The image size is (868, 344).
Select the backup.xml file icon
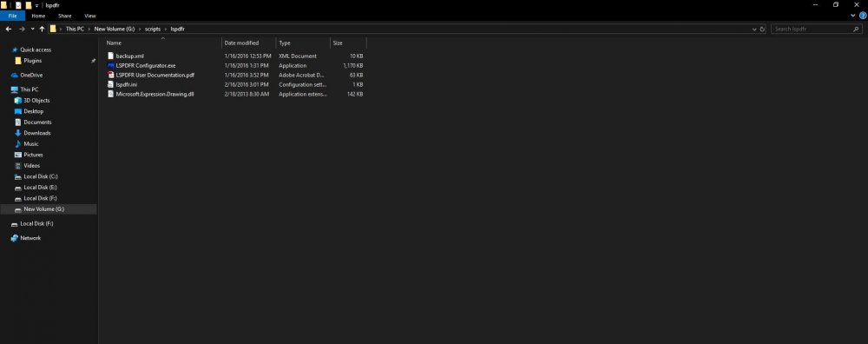pyautogui.click(x=111, y=56)
